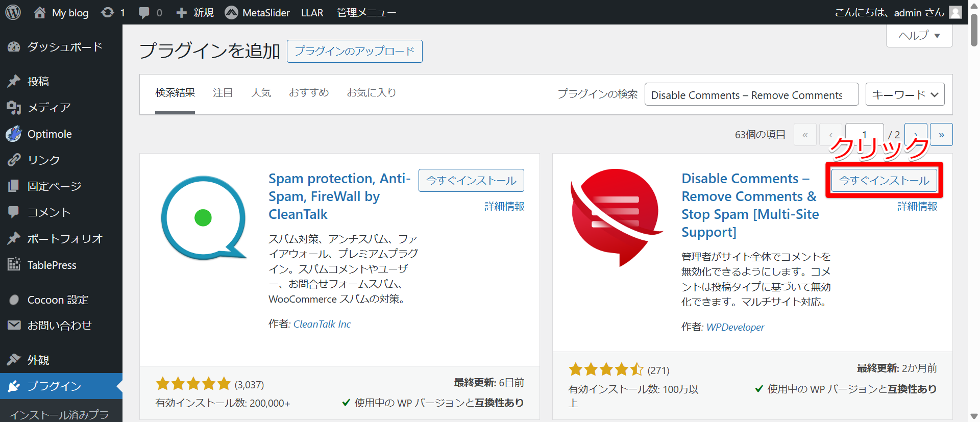The width and height of the screenshot is (980, 422).
Task: Open こんにちは、admin さん account menu
Action: [898, 13]
